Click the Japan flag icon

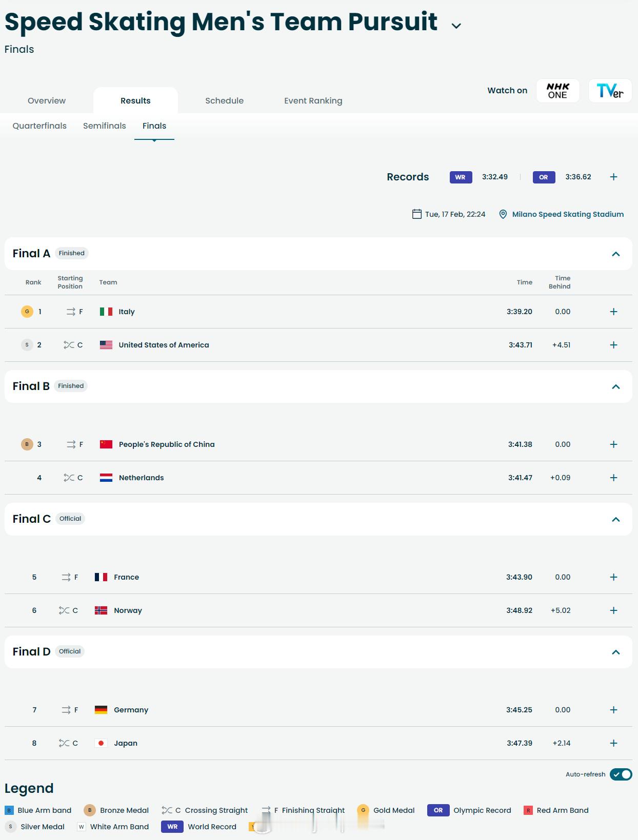101,743
